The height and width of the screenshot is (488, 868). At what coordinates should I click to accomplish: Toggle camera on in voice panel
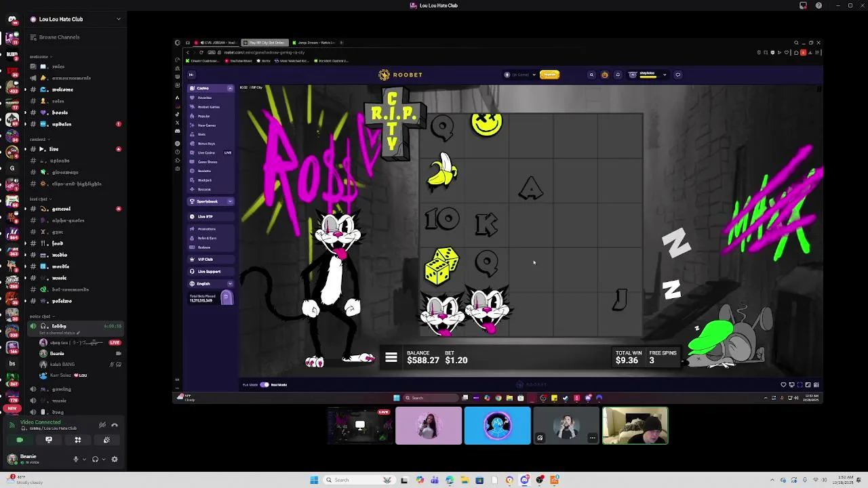[20, 440]
